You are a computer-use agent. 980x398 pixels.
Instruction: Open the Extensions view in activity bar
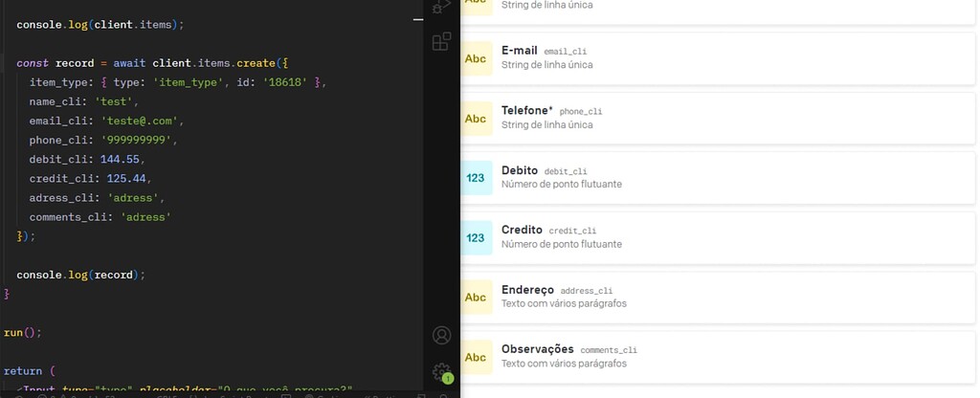pyautogui.click(x=441, y=41)
